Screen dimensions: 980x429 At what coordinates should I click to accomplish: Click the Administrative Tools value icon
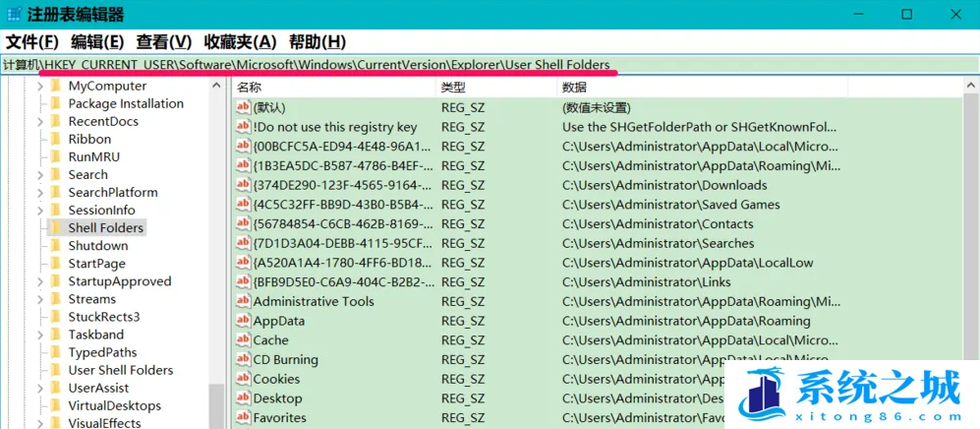tap(243, 301)
